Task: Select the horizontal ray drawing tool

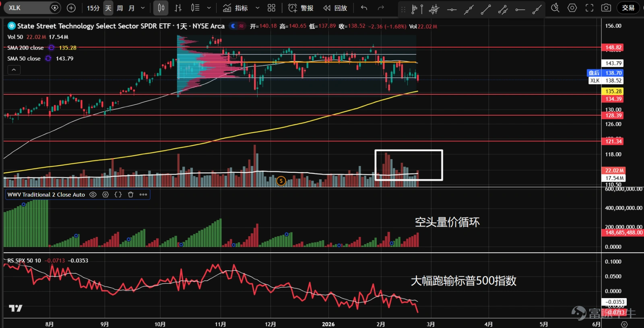Action: tap(520, 9)
